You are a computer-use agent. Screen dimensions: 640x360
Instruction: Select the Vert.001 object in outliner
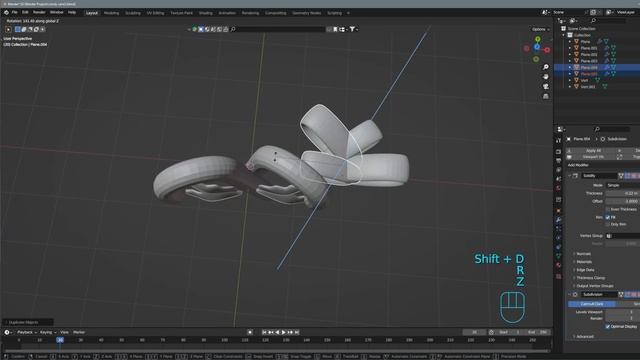pos(588,87)
